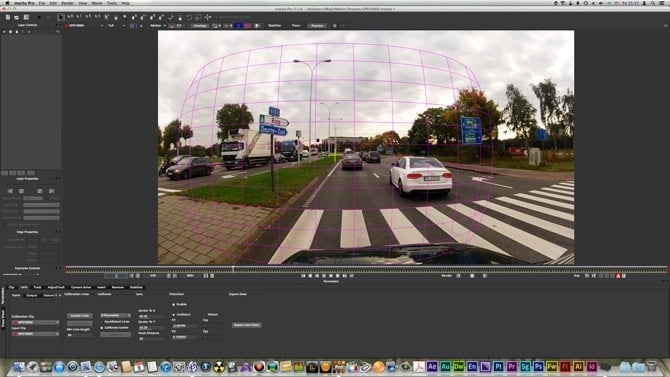Click the Min Line length field
The image size is (670, 377).
pos(79,335)
